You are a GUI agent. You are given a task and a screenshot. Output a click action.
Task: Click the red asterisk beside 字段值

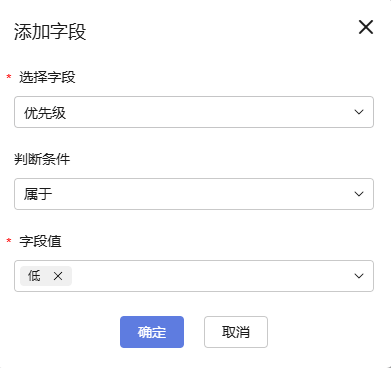[x=9, y=241]
